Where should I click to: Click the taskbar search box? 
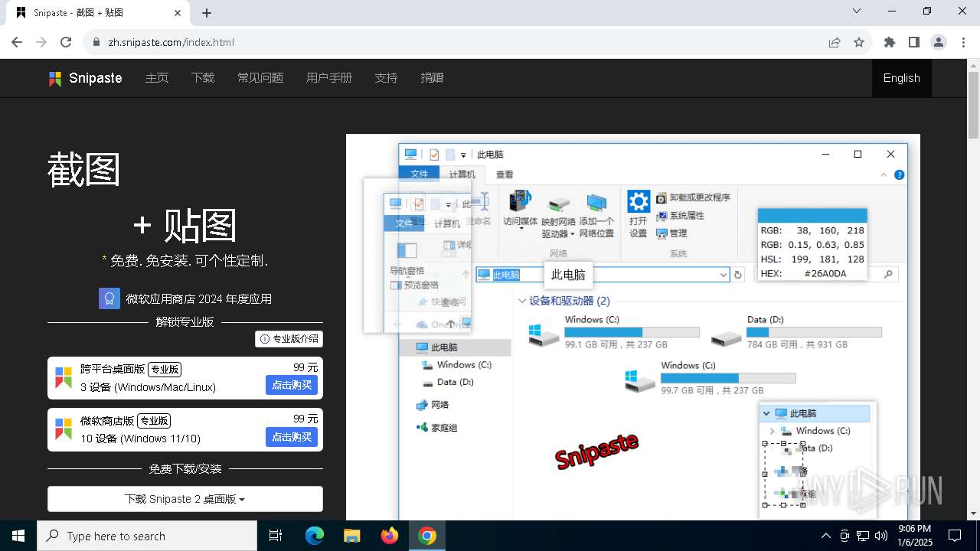147,536
